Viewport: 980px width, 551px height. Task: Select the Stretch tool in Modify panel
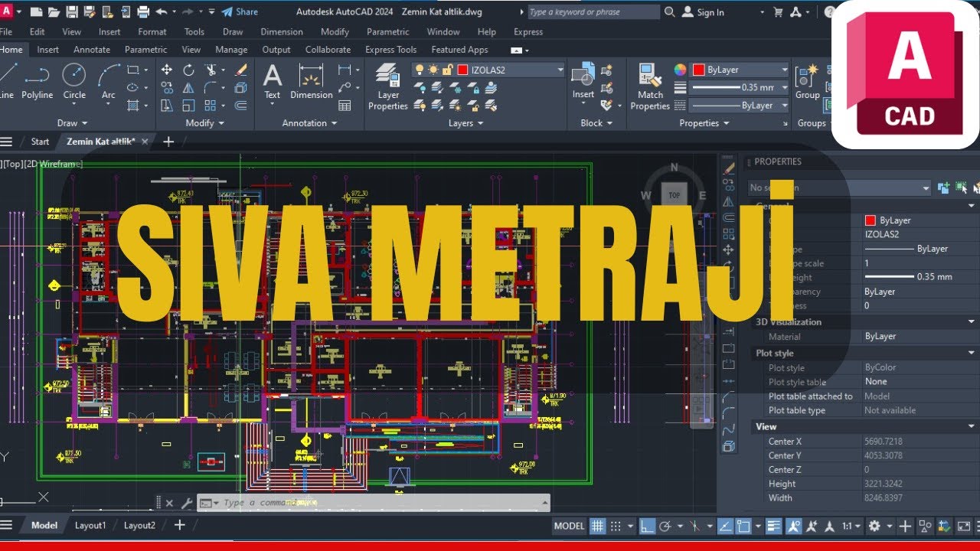pyautogui.click(x=167, y=106)
